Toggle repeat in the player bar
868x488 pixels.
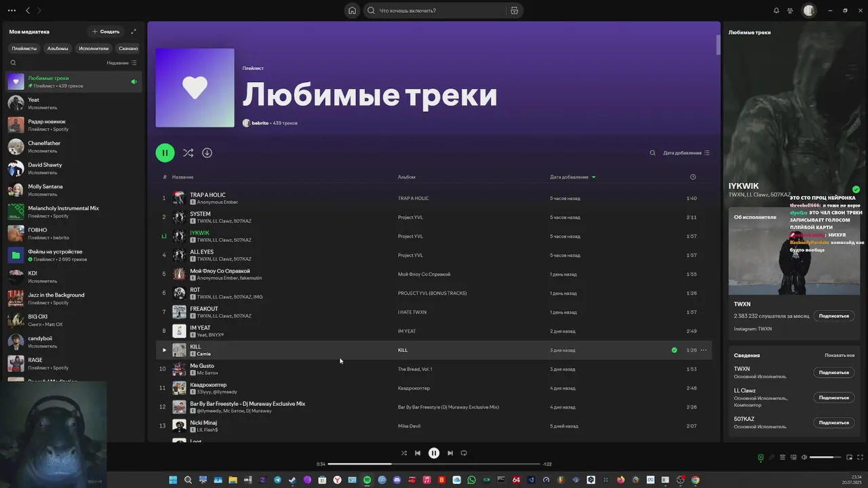(464, 453)
